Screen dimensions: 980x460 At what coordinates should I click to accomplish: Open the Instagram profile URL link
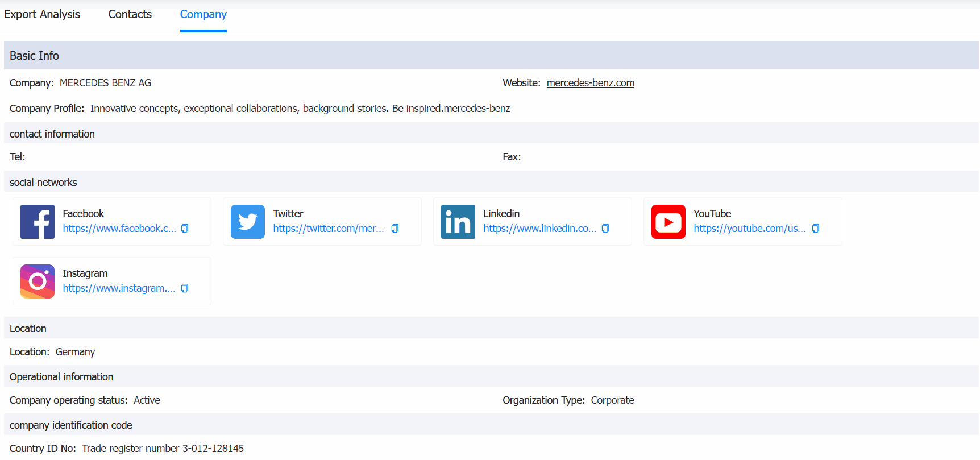[119, 288]
